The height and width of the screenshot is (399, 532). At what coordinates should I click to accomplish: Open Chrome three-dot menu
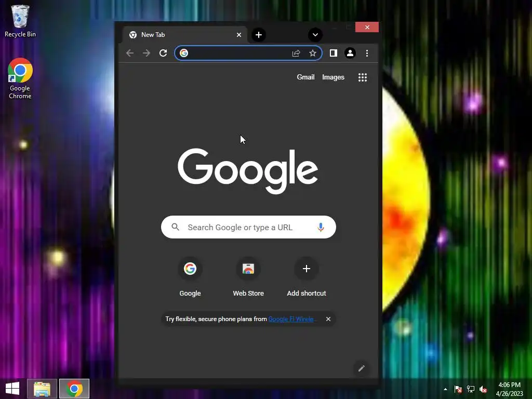coord(367,54)
